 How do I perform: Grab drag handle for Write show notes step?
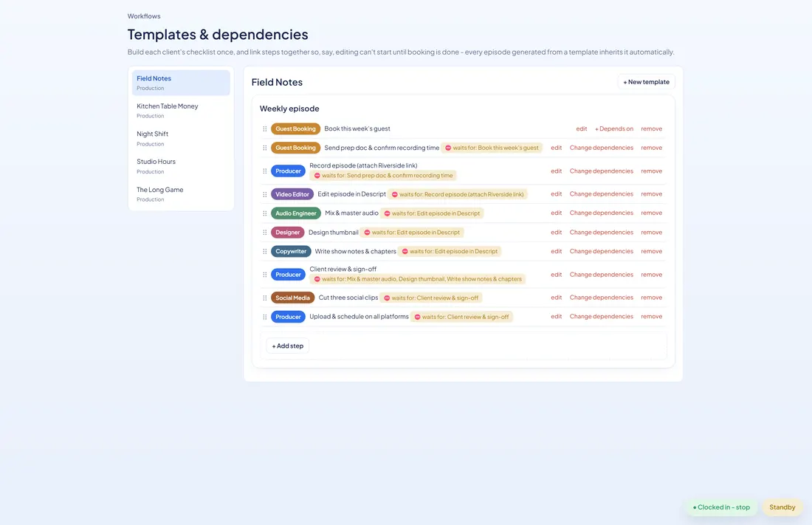[x=264, y=251]
